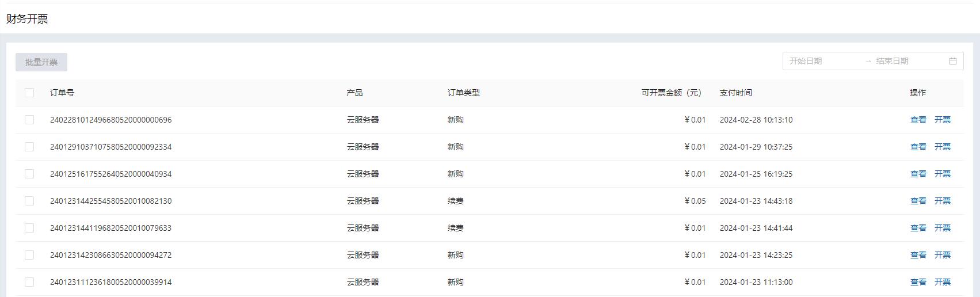Check the box for order ending in 0696
The height and width of the screenshot is (297, 980).
tap(29, 120)
